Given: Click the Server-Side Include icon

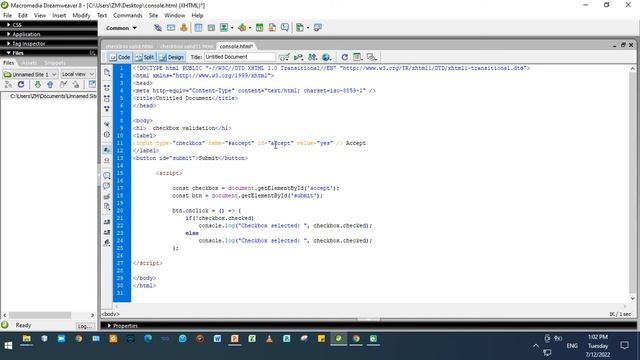Looking at the screenshot, I should [x=272, y=28].
